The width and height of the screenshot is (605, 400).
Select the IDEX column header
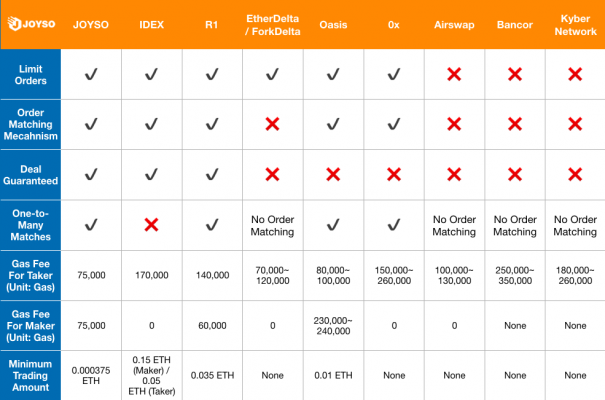click(152, 25)
